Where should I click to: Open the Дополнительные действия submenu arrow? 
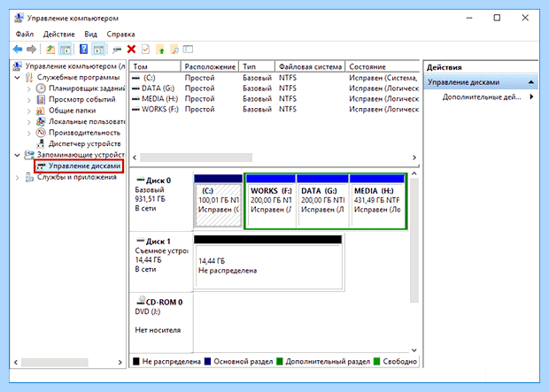coord(531,97)
